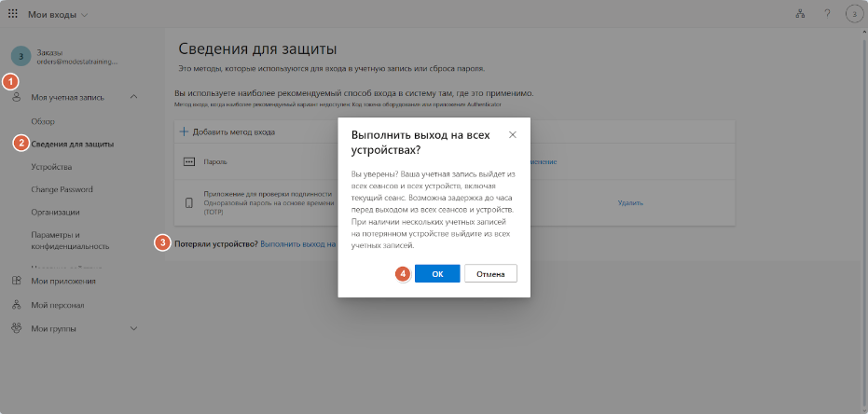Expand the Мои группы chevron
This screenshot has height=414, width=868.
tap(133, 329)
